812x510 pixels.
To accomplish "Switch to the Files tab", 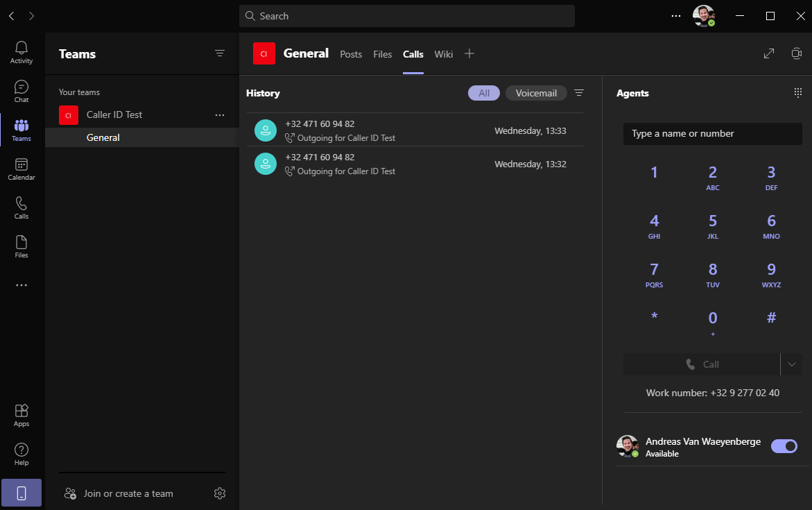I will tap(383, 54).
